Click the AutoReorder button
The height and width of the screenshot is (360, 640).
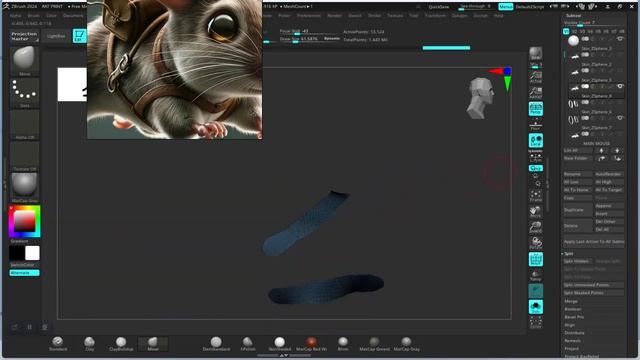pyautogui.click(x=609, y=174)
